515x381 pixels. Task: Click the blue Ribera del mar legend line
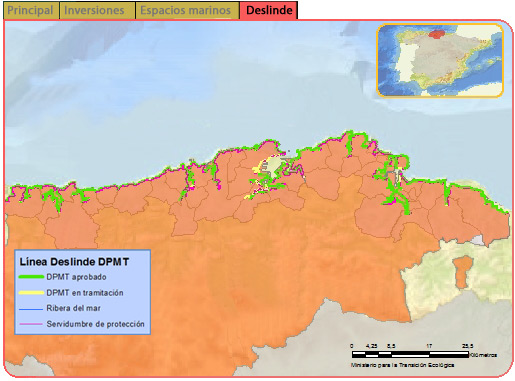click(x=31, y=309)
